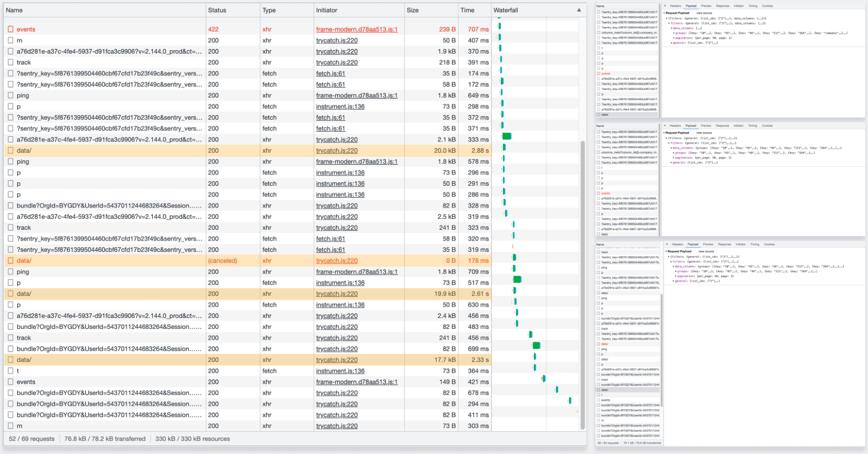Screen dimensions: 868x454
Task: Select the highlighted data/ request in the top-right panel
Action: [628, 115]
